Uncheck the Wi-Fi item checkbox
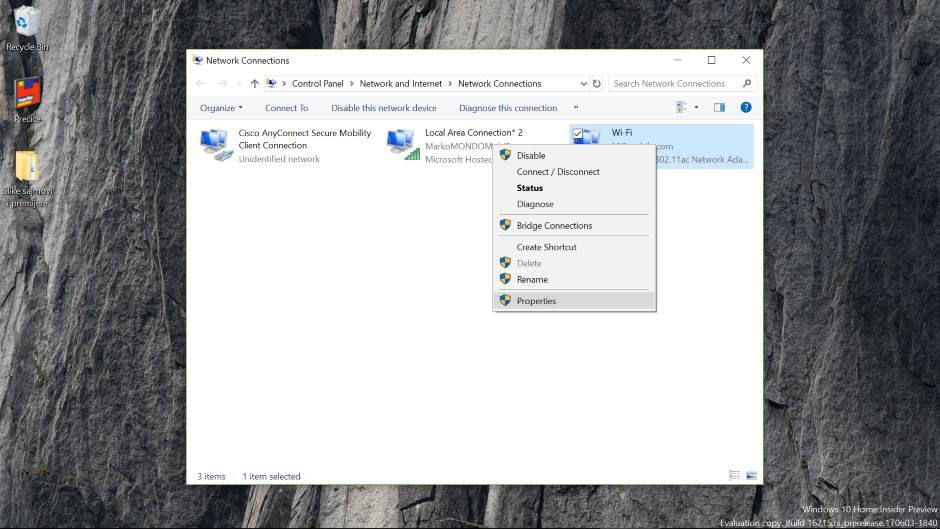This screenshot has height=529, width=940. coord(578,133)
